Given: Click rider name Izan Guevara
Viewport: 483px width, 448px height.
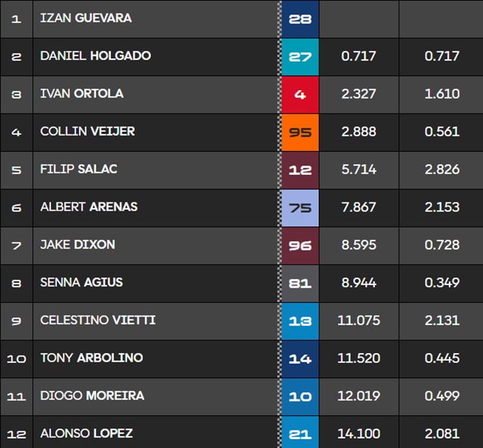Looking at the screenshot, I should click(x=86, y=18).
